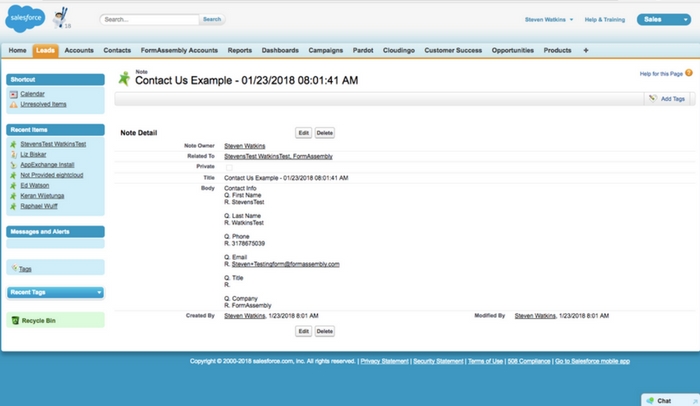Click the Recycle Bin icon

point(15,320)
